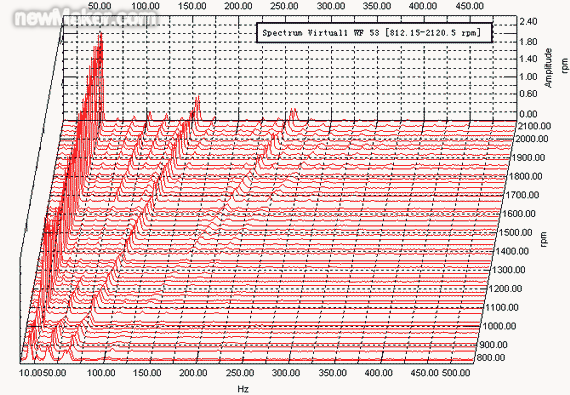
Task: Click '300.00' on the bottom Hz axis
Action: pos(286,373)
